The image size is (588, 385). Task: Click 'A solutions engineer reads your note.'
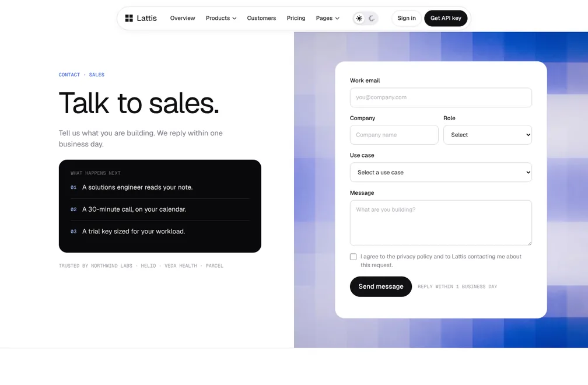pyautogui.click(x=137, y=187)
